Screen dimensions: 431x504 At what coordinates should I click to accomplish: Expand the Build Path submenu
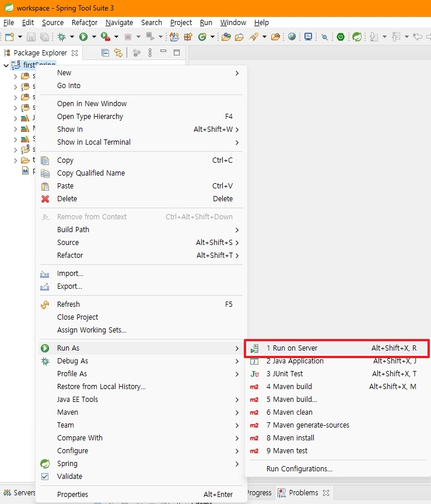point(141,230)
